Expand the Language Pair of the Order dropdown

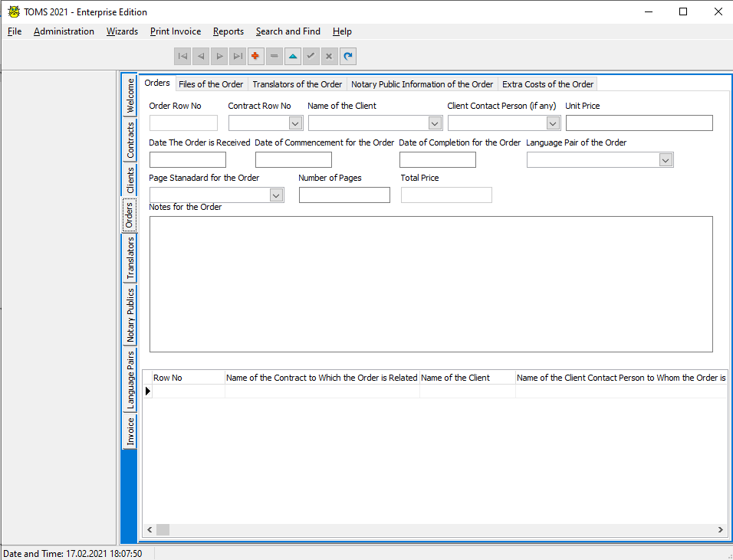click(x=666, y=160)
